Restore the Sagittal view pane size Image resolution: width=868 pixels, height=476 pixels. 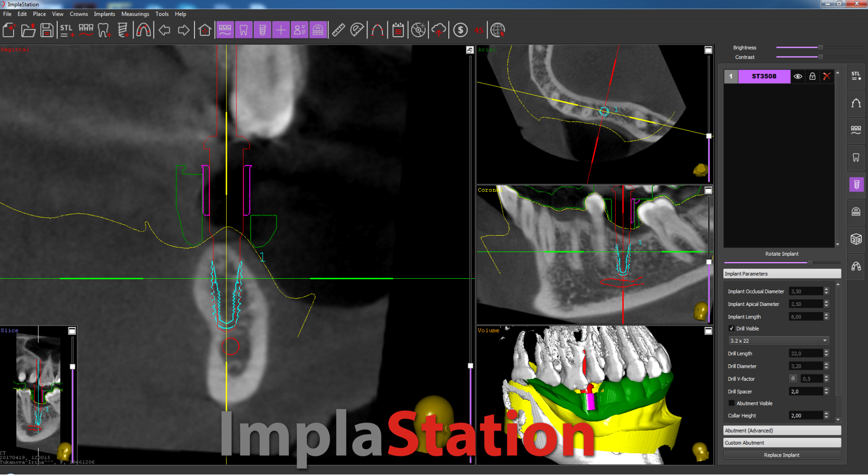[470, 50]
